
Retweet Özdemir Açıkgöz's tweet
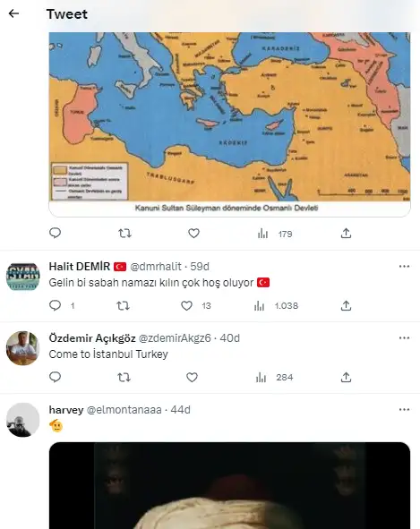tap(124, 377)
